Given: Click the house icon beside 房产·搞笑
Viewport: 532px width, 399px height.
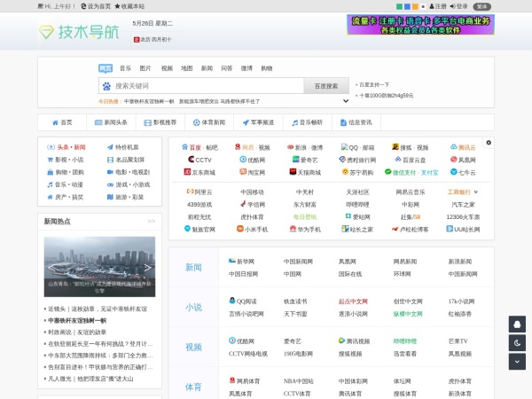Looking at the screenshot, I should (x=50, y=197).
